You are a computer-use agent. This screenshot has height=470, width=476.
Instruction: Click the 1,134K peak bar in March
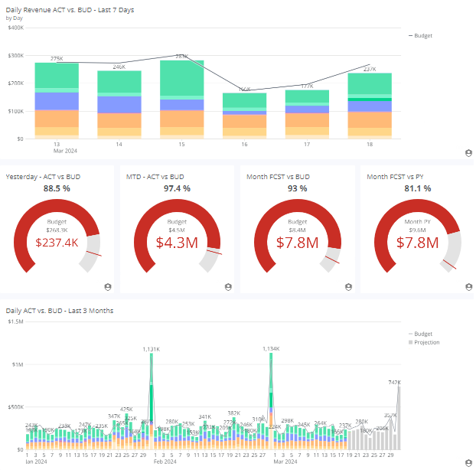(x=271, y=398)
